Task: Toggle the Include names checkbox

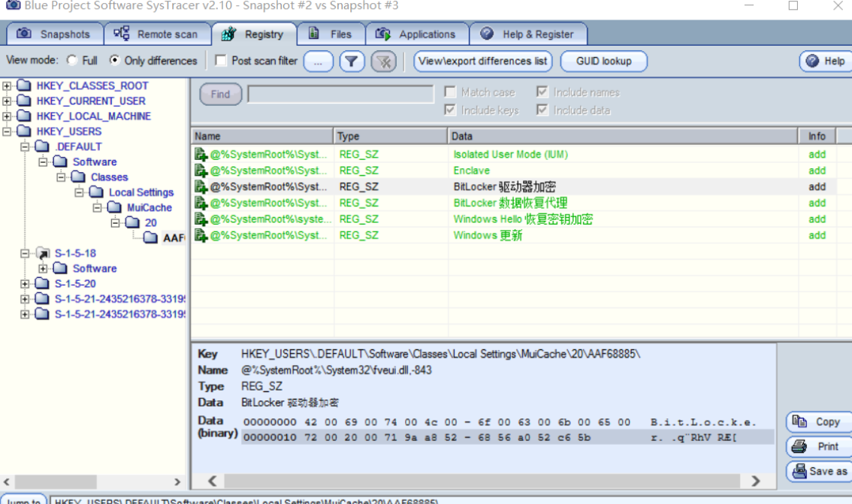Action: click(542, 92)
